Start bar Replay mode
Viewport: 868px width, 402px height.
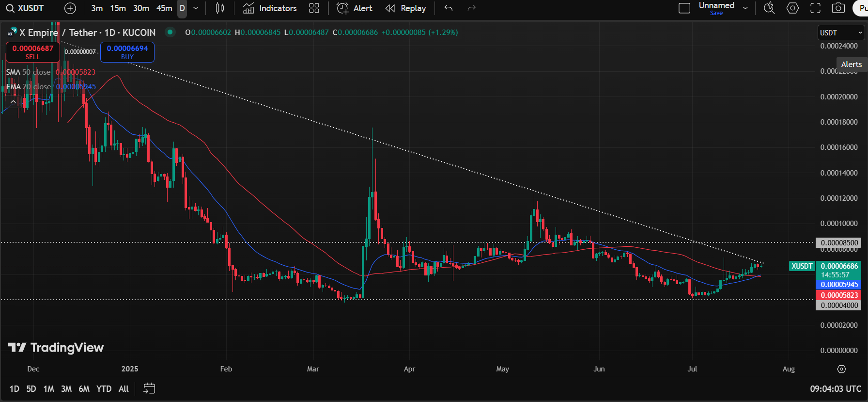[x=406, y=8]
